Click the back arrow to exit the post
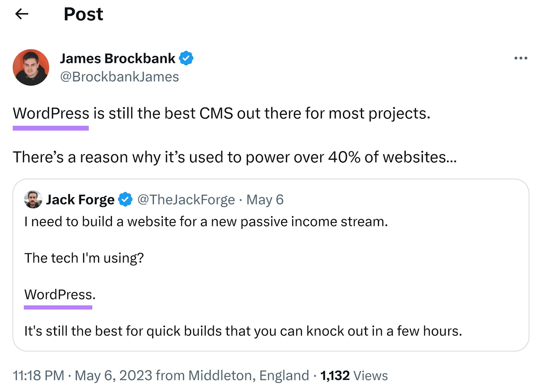The image size is (541, 392). 22,15
